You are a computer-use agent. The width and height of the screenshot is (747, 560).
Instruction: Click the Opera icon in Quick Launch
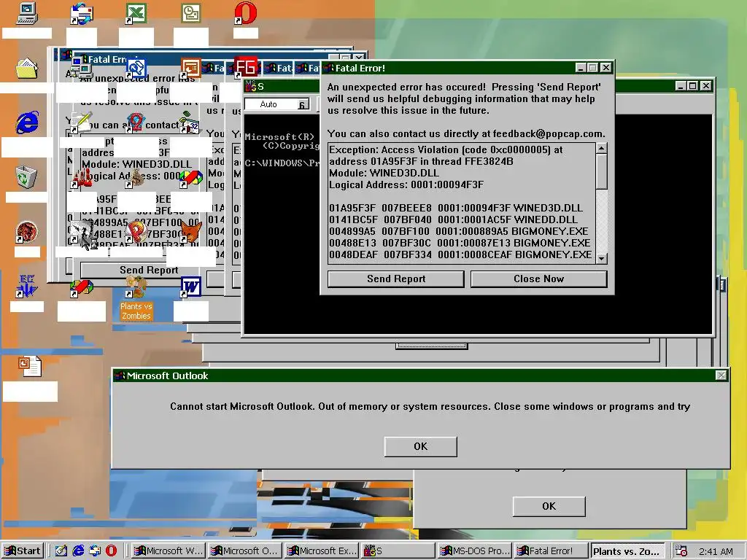click(x=111, y=551)
